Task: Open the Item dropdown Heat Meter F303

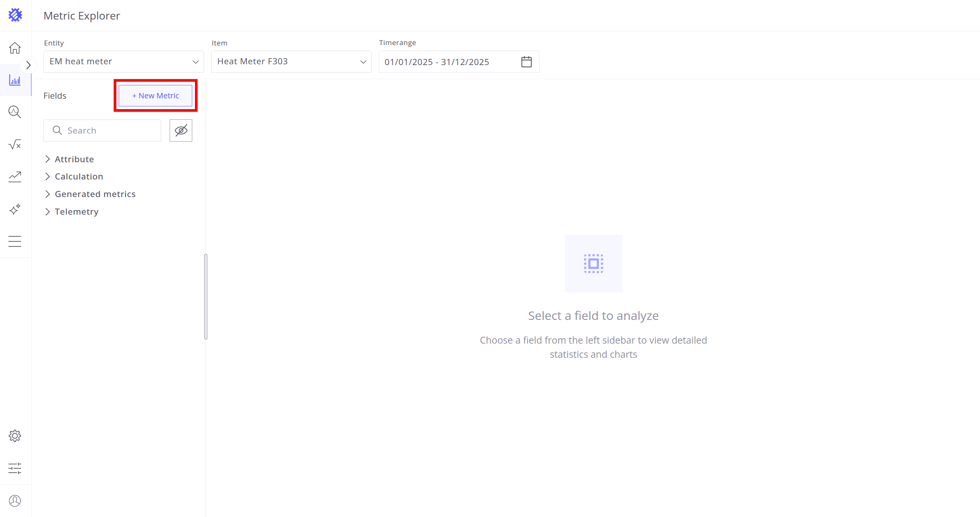Action: [x=291, y=62]
